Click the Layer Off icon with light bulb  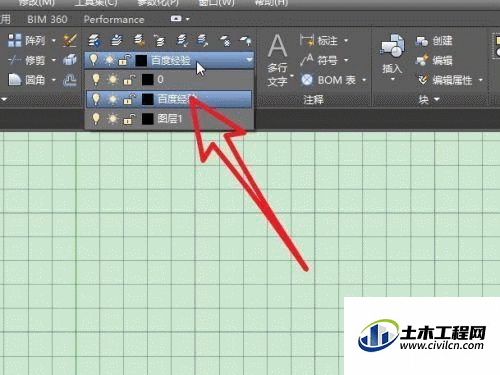[x=246, y=41]
